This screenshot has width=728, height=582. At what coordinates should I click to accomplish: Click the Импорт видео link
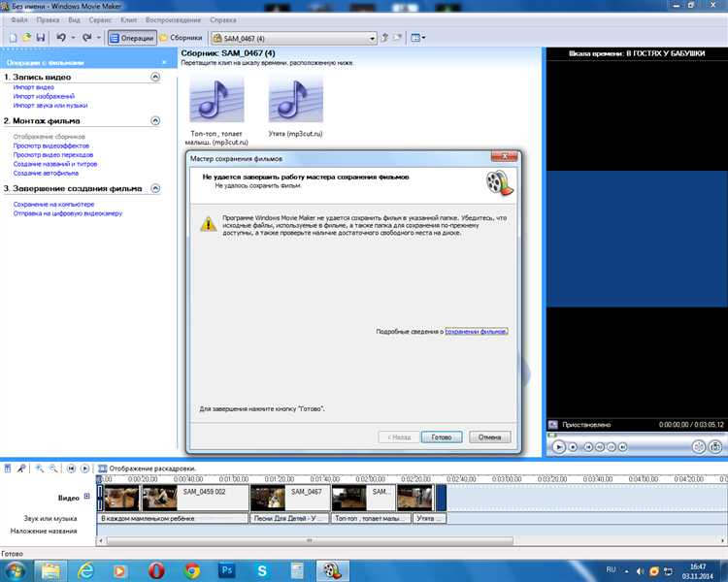pos(33,87)
